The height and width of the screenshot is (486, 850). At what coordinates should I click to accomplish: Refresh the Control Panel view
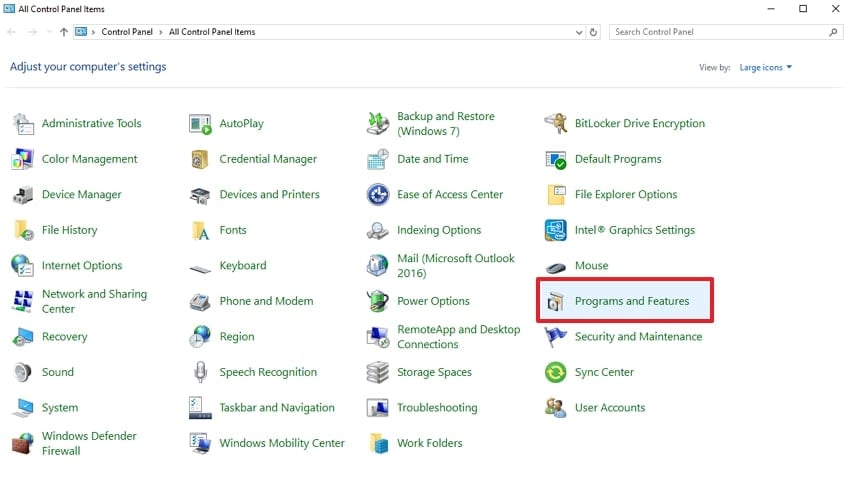coord(593,33)
